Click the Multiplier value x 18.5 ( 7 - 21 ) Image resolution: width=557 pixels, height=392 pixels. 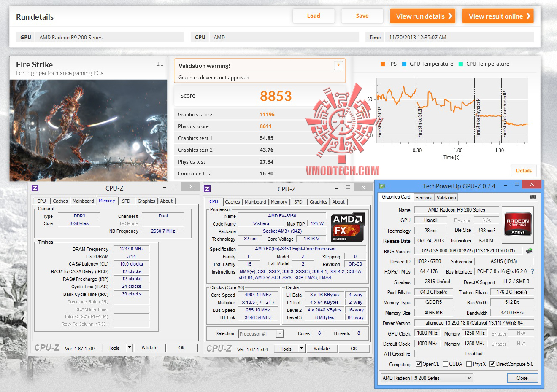258,303
